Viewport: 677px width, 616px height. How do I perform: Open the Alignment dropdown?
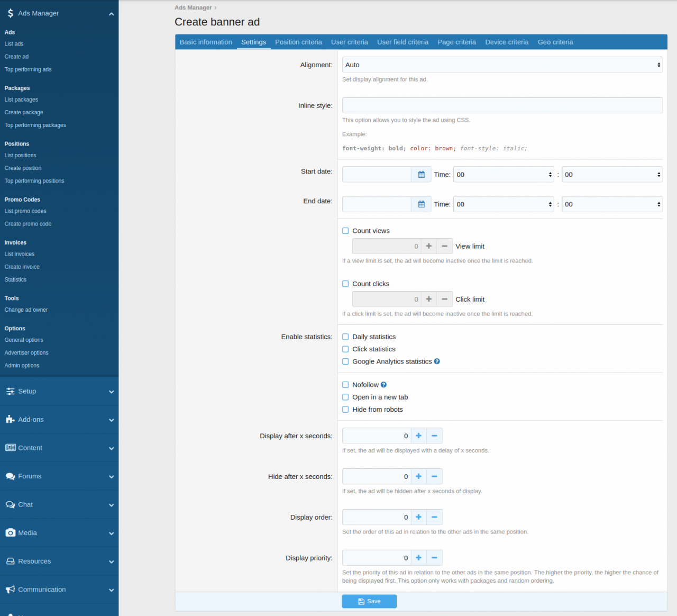(502, 65)
